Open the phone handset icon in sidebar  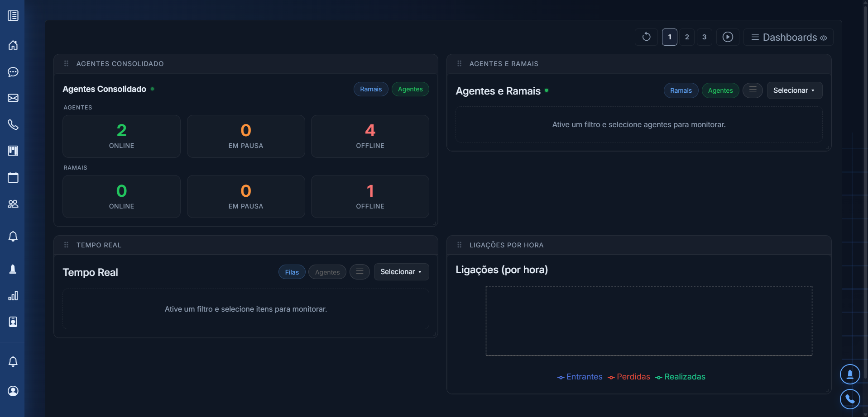(13, 125)
